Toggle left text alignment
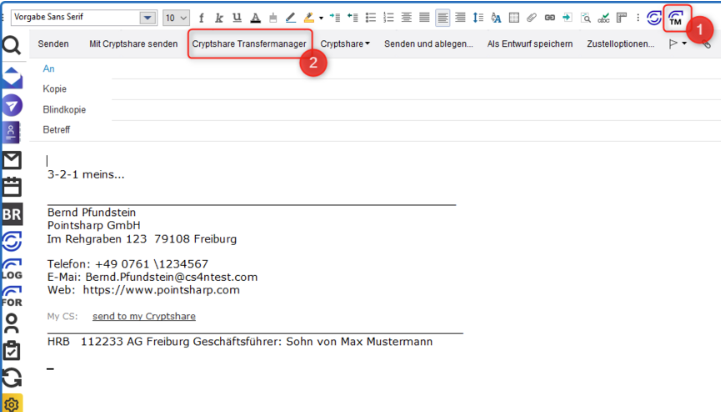The image size is (721, 412). click(x=442, y=18)
